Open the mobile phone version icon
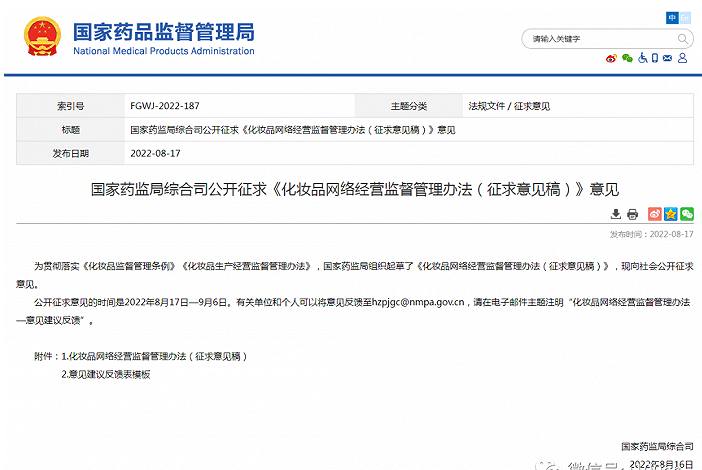 [x=655, y=59]
